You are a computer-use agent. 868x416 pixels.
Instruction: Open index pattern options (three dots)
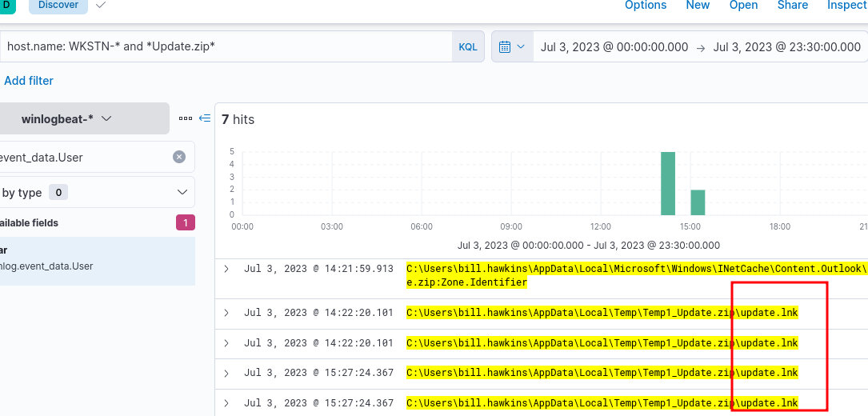(x=186, y=118)
